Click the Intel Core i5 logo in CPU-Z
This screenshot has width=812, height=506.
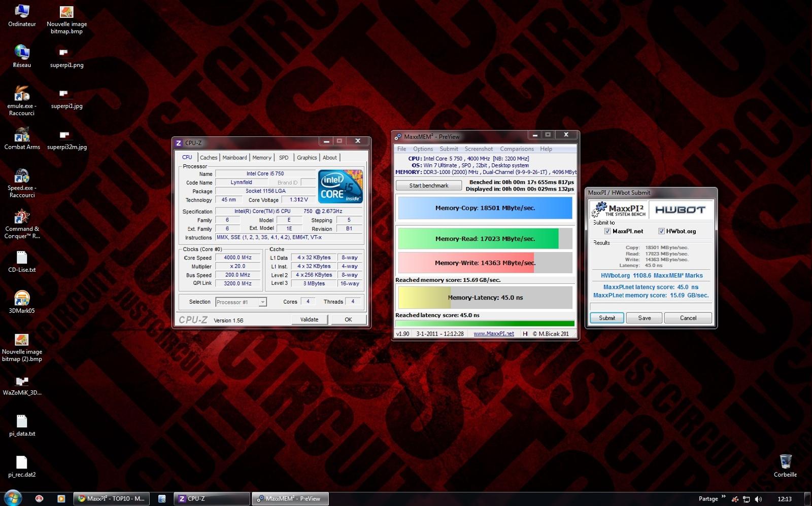(340, 187)
